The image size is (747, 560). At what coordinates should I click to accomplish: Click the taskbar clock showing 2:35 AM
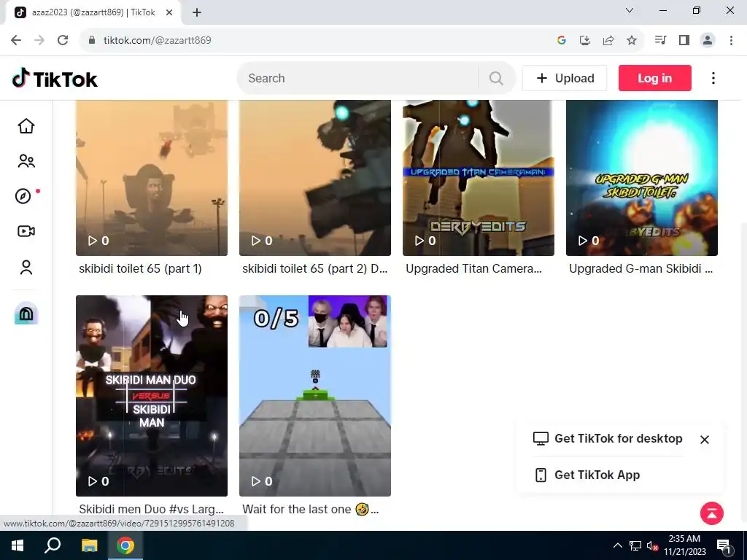684,545
